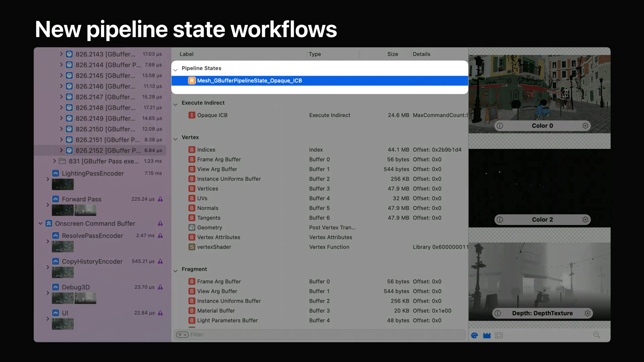Expand the LightingPassEncoder entry
644x362 pixels.
coord(48,179)
